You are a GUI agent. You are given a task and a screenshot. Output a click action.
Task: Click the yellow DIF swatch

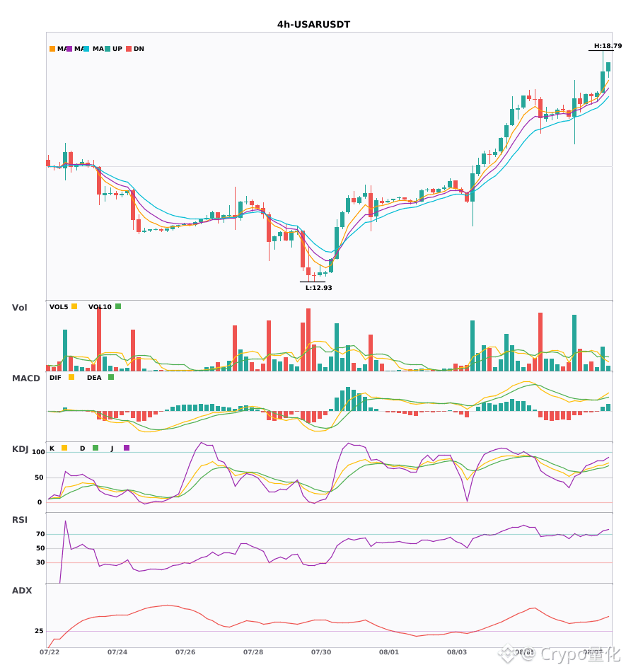[71, 377]
